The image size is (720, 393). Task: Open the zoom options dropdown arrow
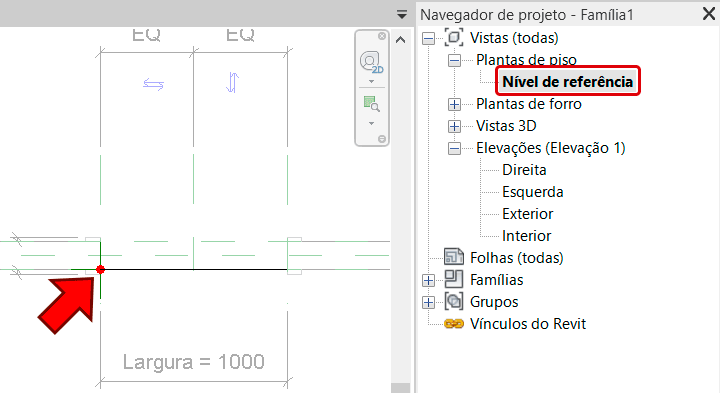(371, 124)
